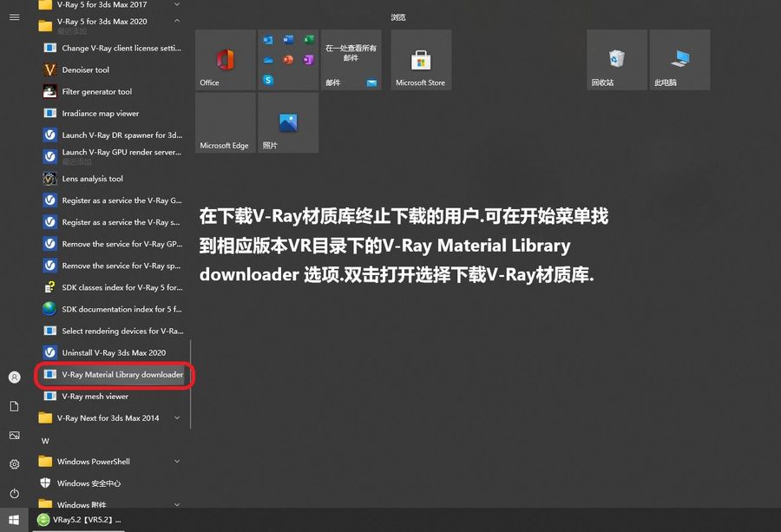Click Denoiser tool text label
781x532 pixels.
point(86,69)
